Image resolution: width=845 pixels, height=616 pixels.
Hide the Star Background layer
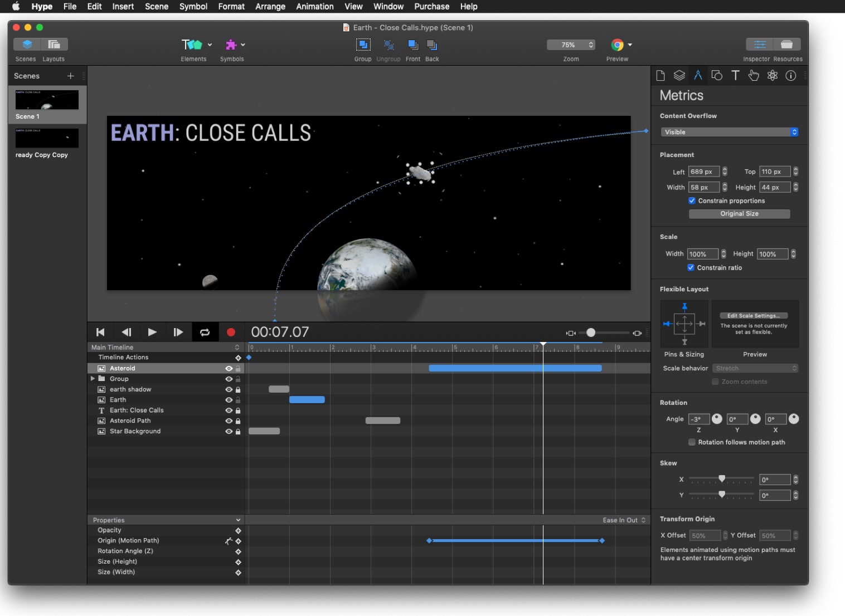229,432
